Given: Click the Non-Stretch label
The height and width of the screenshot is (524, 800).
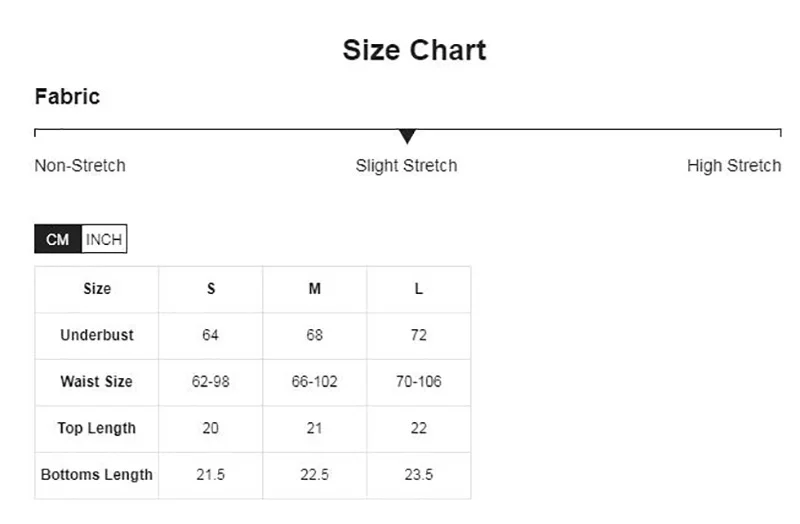Looking at the screenshot, I should (x=80, y=166).
